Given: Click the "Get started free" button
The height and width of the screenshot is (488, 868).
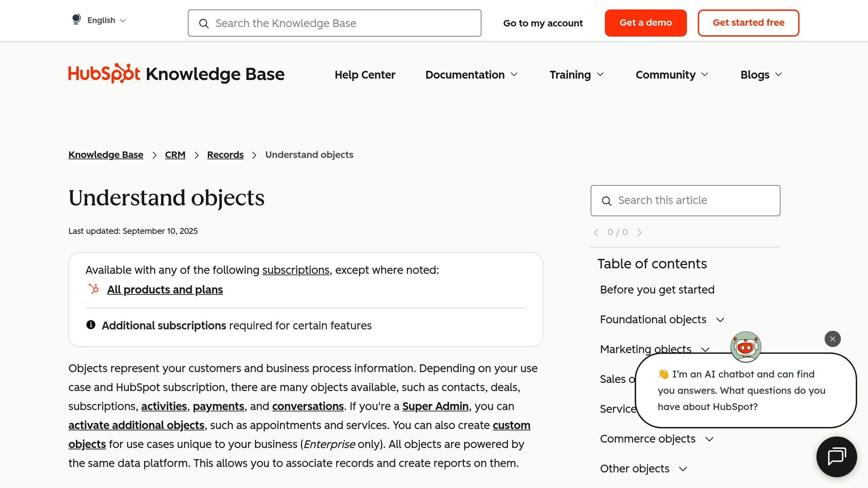Looking at the screenshot, I should 748,22.
